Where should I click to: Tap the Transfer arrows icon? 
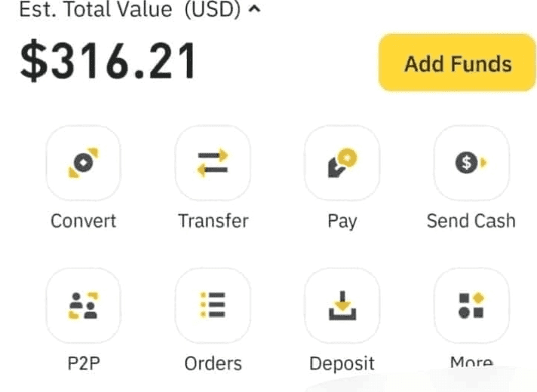click(213, 163)
